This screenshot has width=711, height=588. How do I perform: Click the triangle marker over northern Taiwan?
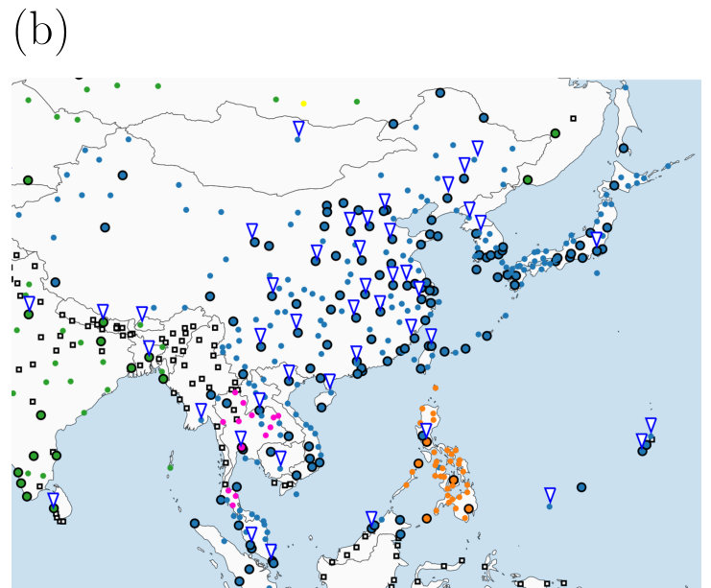pyautogui.click(x=431, y=336)
